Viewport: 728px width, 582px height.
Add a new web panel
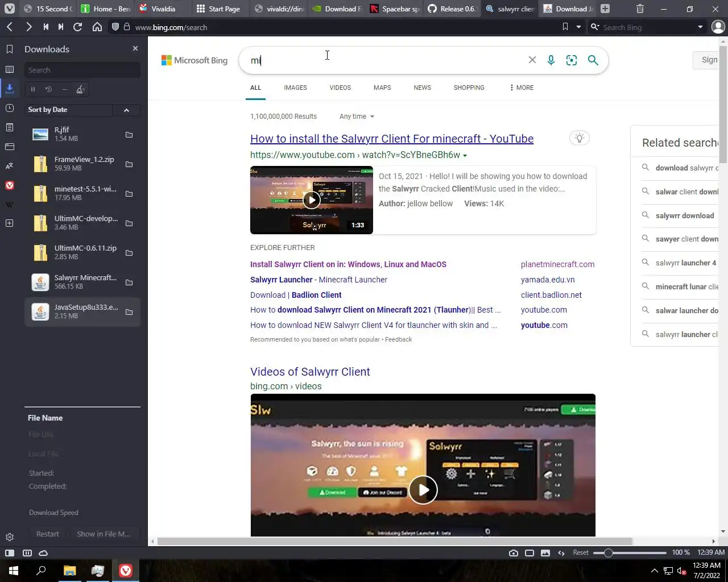click(x=10, y=223)
